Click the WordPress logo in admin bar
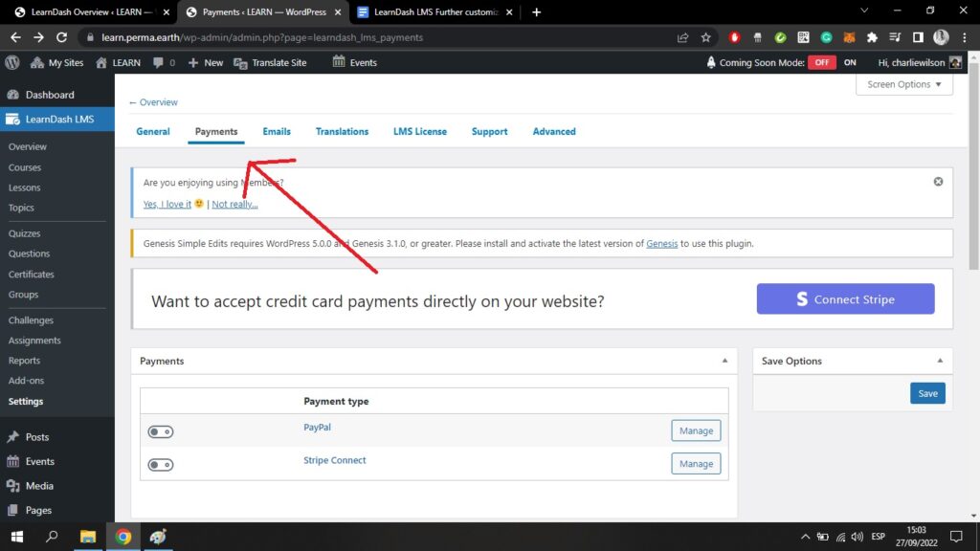Image resolution: width=980 pixels, height=551 pixels. (x=12, y=62)
